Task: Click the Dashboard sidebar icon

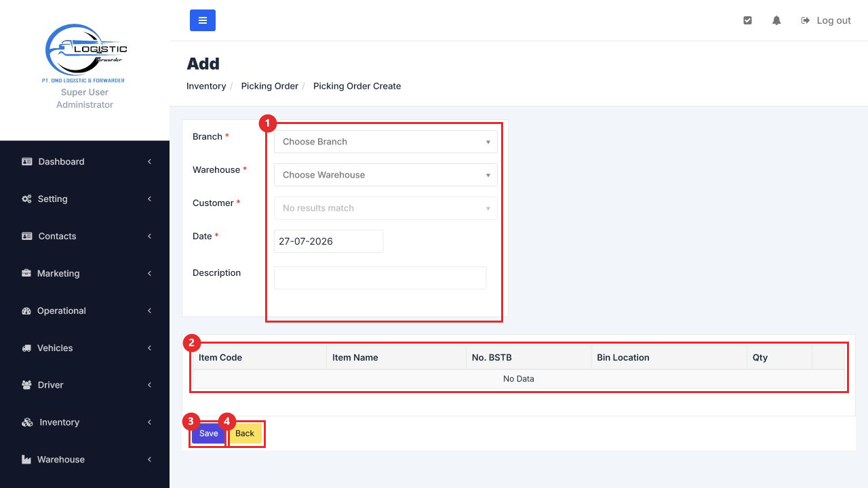Action: [x=27, y=161]
